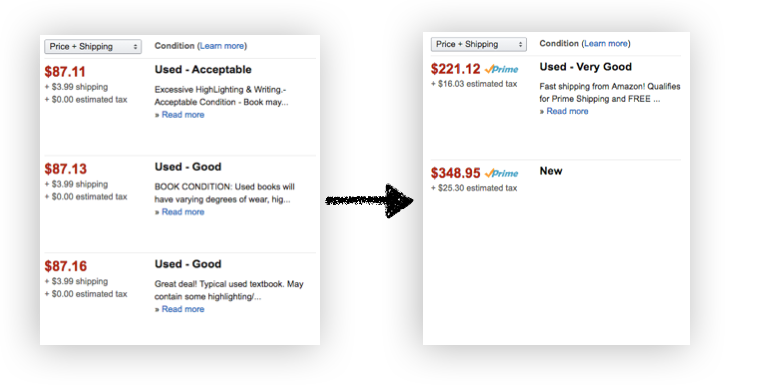
Task: Select the $221.12 price
Action: coord(455,69)
